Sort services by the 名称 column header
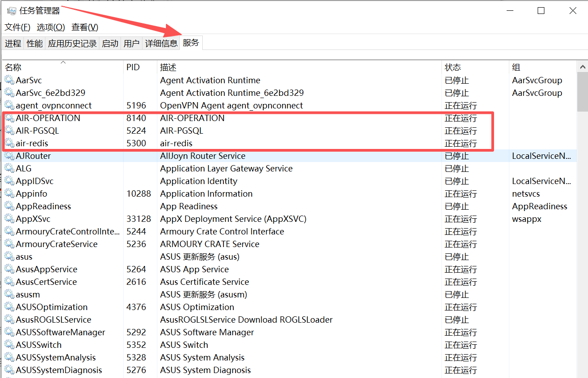The height and width of the screenshot is (378, 588). (13, 67)
